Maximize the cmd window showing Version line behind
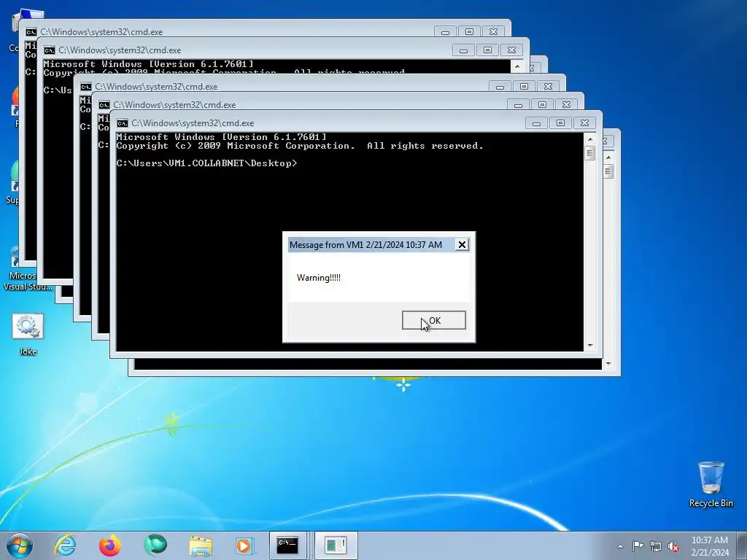747x560 pixels. (x=487, y=50)
